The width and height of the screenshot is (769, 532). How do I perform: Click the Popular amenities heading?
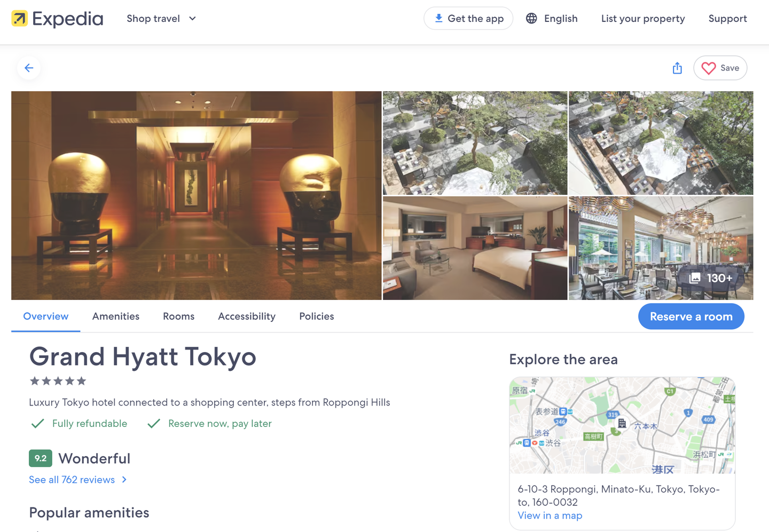click(x=89, y=513)
